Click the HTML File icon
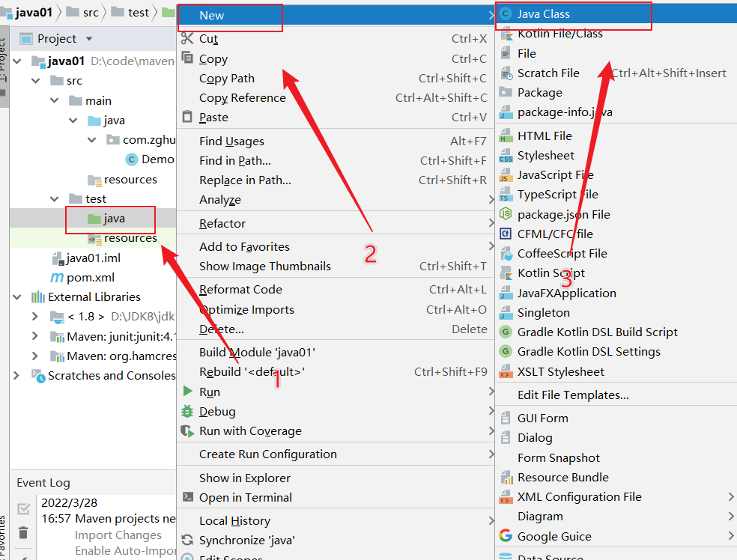This screenshot has width=737, height=560. point(506,136)
